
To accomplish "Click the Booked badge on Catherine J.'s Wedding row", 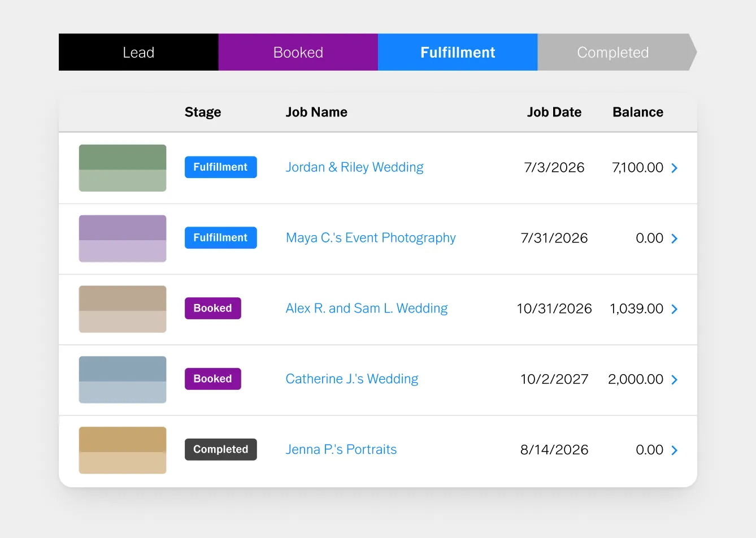I will 213,379.
